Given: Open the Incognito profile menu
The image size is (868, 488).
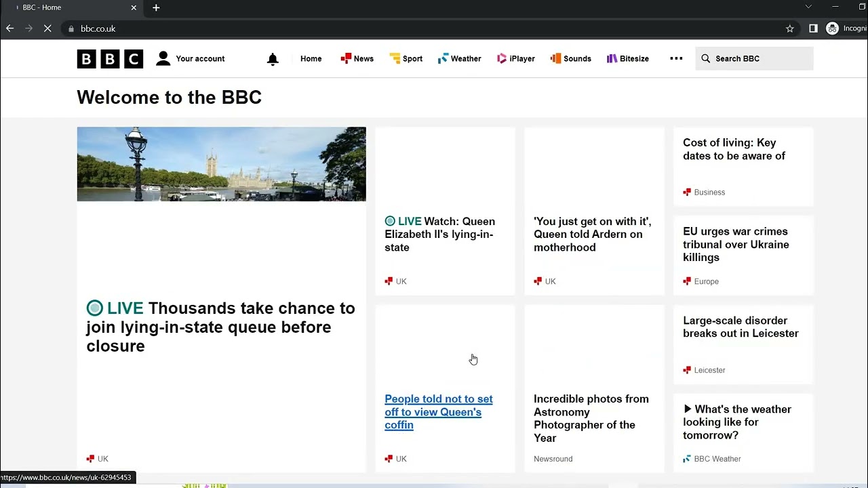Looking at the screenshot, I should click(846, 28).
